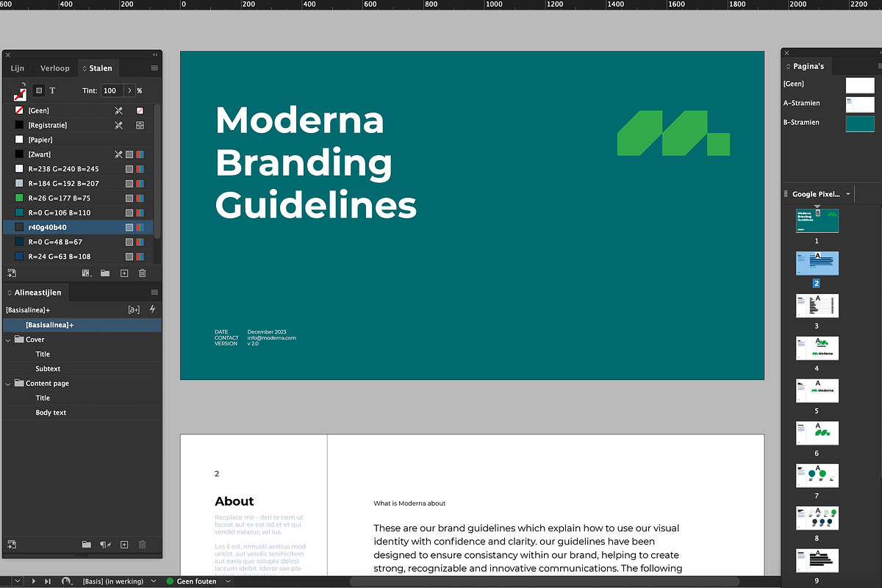Switch to the Lijn tab
This screenshot has height=588, width=882.
tap(17, 68)
